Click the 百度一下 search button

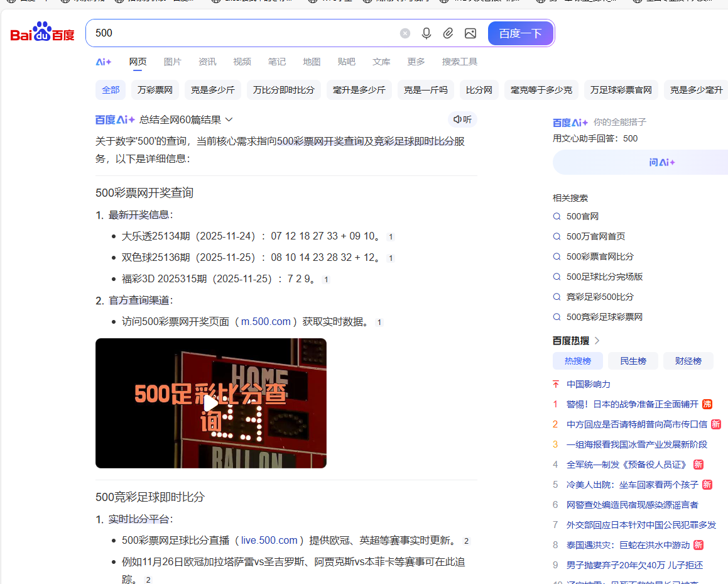point(520,33)
